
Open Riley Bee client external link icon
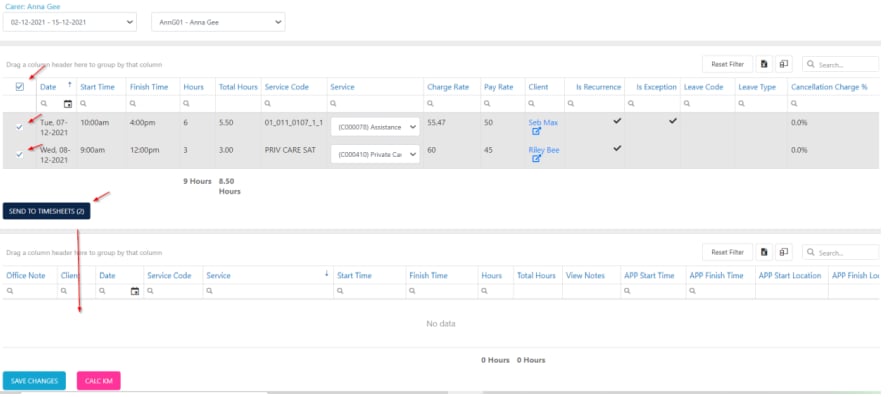pos(536,159)
